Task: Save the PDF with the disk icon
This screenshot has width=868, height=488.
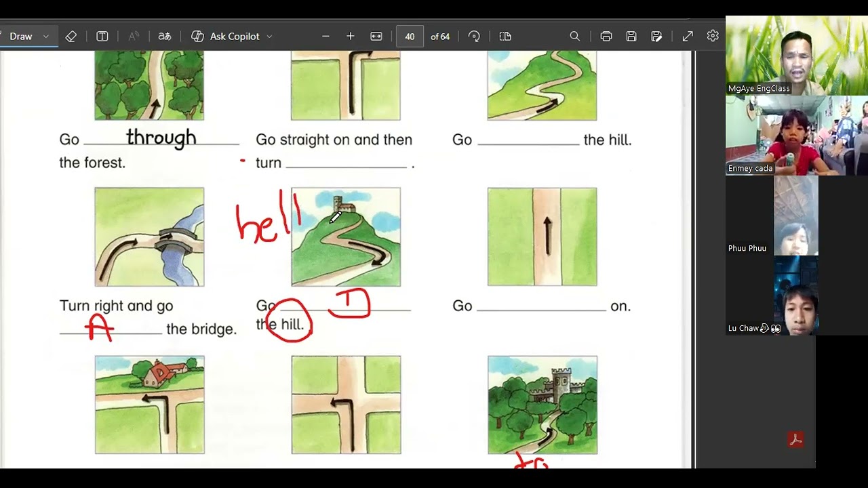Action: [x=631, y=37]
